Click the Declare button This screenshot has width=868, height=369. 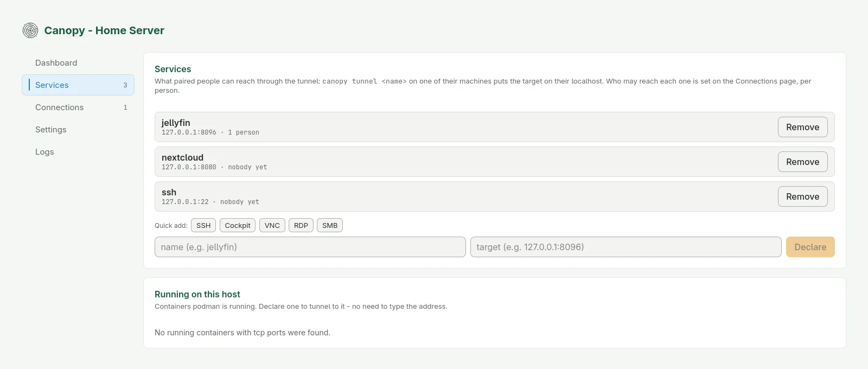click(810, 247)
